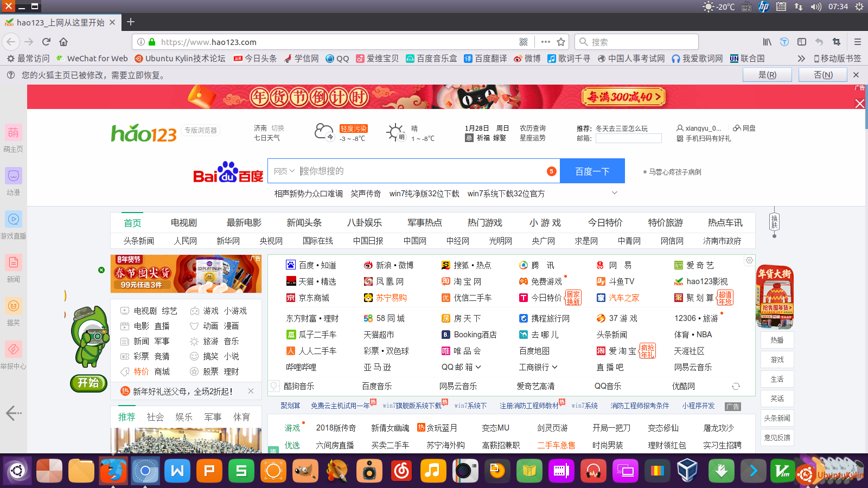The width and height of the screenshot is (868, 488).
Task: Click 否(N) in the notification bar
Action: 823,75
